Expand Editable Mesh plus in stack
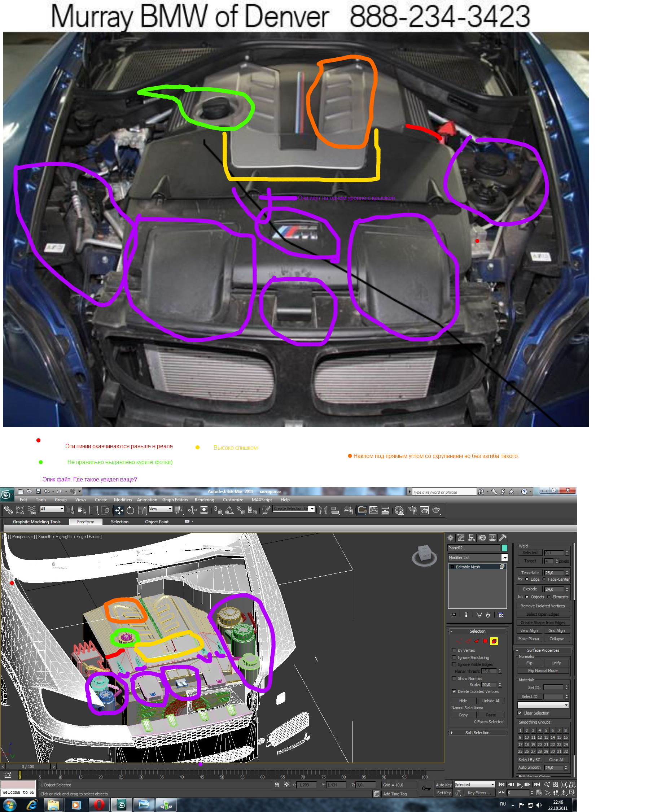This screenshot has height=812, width=657. pos(452,567)
